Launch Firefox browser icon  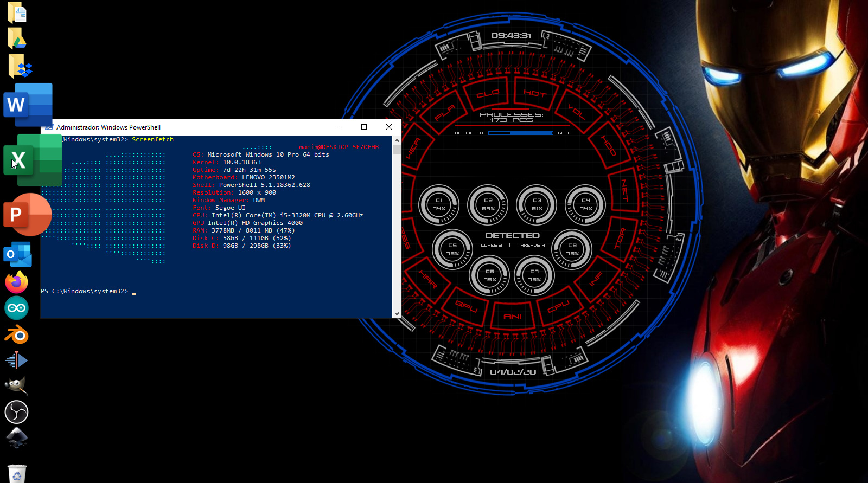16,282
